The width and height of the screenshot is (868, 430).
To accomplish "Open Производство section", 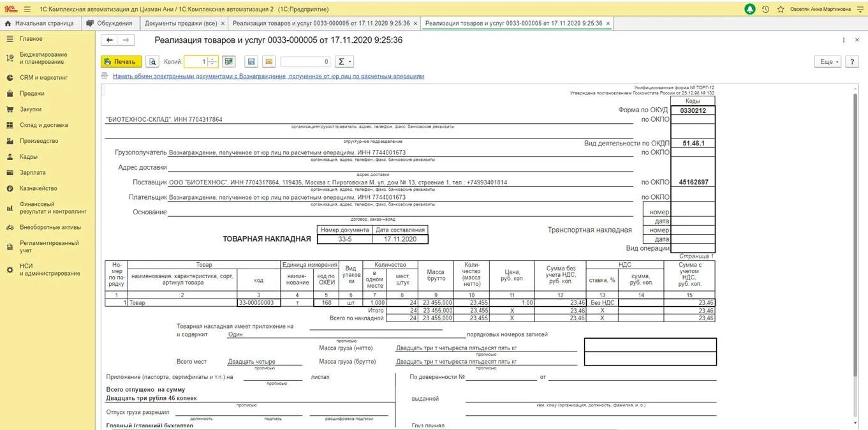I will (48, 141).
